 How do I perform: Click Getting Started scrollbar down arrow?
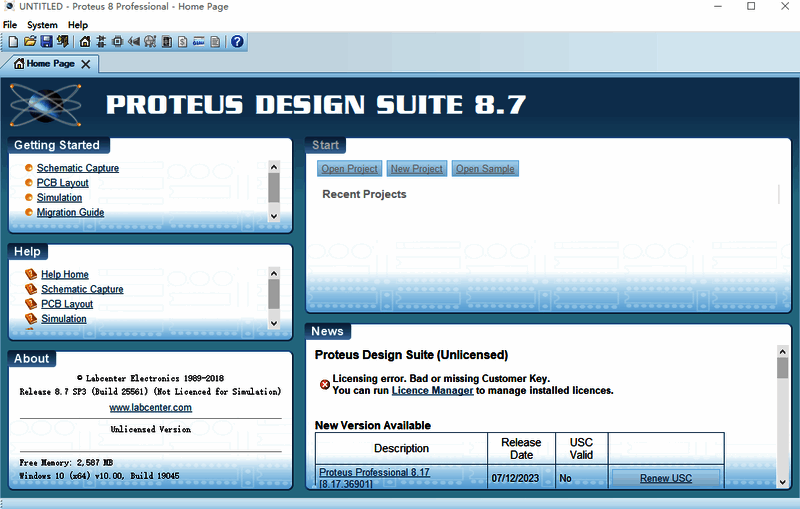tap(274, 216)
